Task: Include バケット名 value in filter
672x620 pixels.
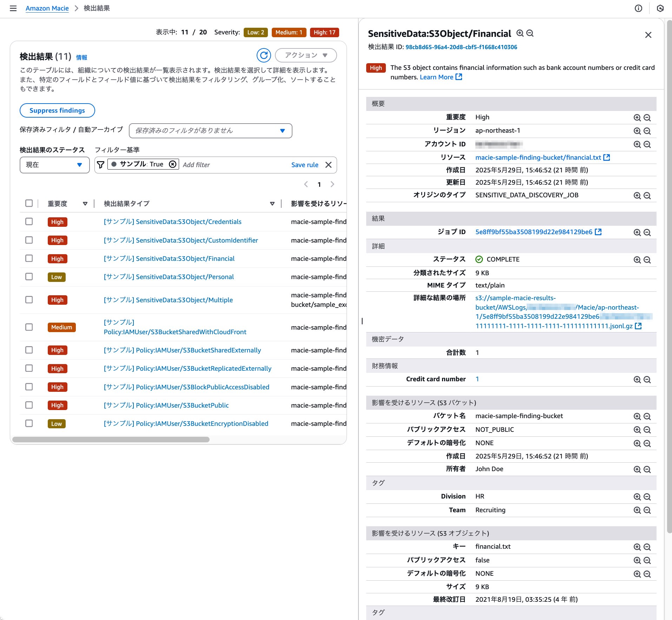Action: [637, 416]
